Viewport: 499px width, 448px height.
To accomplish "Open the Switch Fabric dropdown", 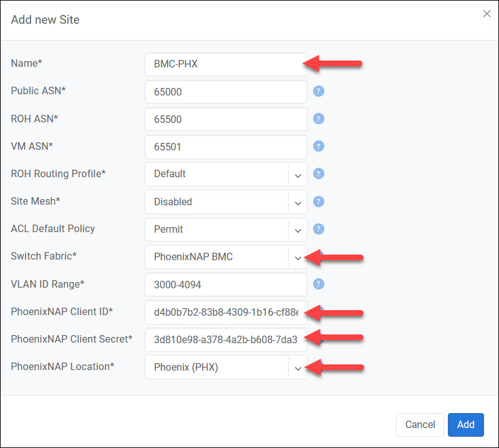I will point(226,257).
